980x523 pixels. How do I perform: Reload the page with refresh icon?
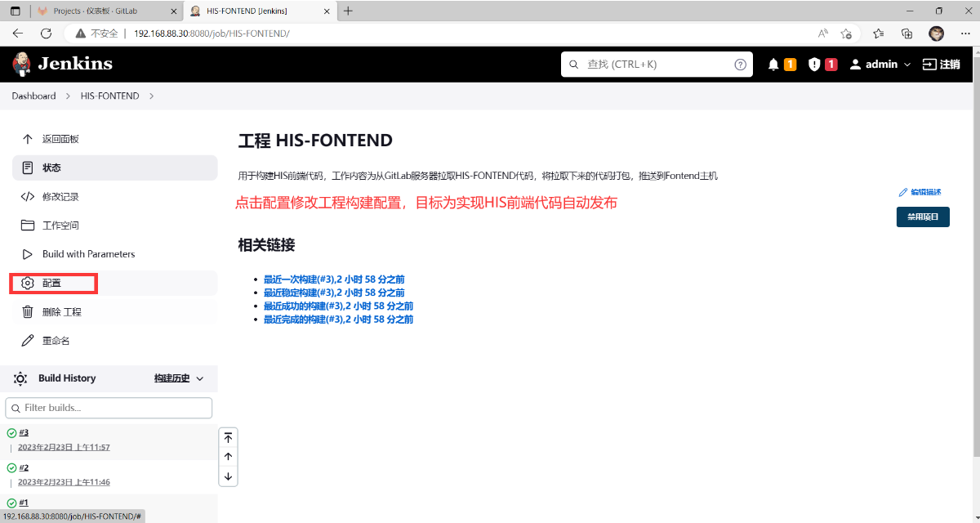46,34
